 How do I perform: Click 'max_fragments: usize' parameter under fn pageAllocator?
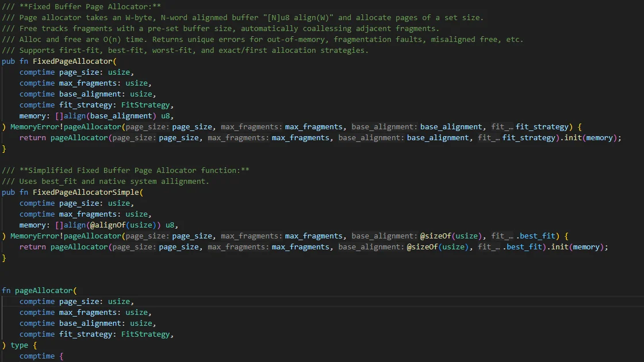[103, 313]
